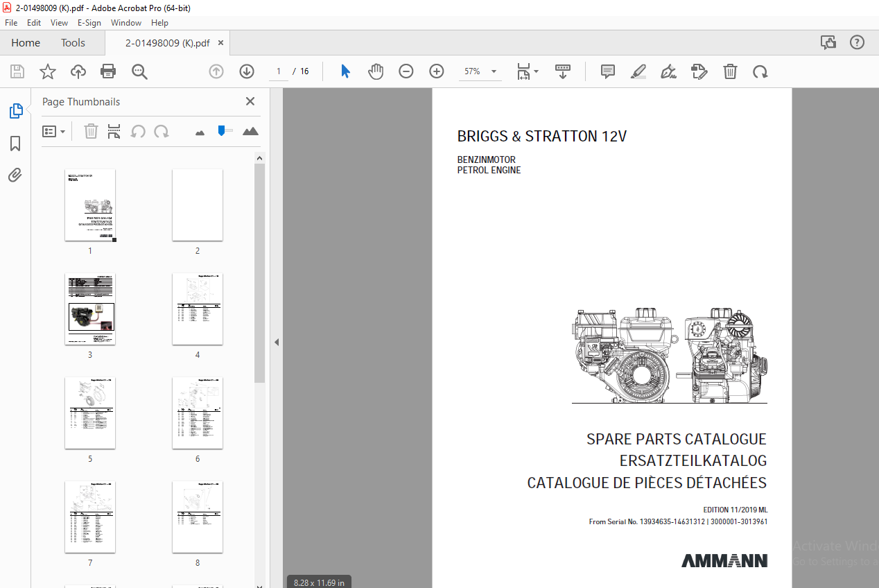Rotate the page clockwise in toolbar

click(x=760, y=71)
